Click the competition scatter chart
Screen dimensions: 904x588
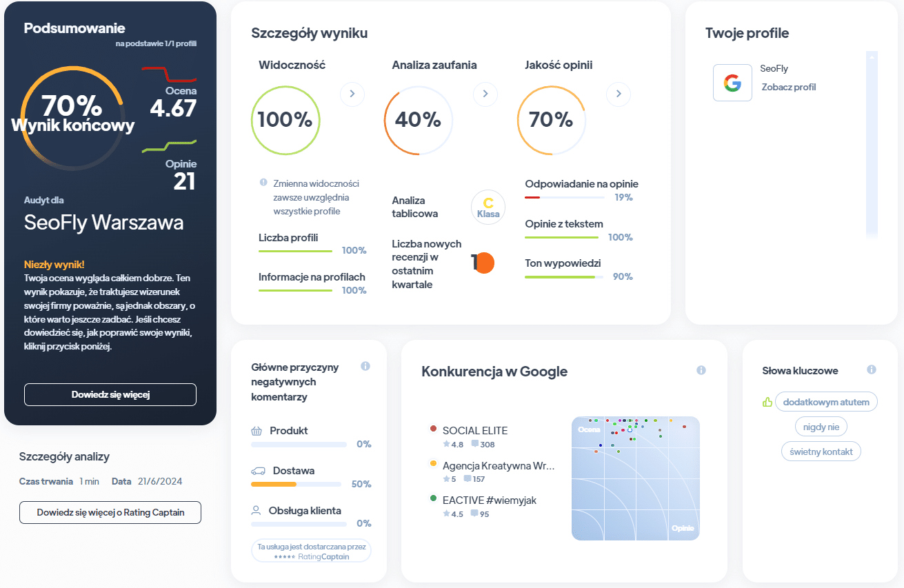coord(636,478)
